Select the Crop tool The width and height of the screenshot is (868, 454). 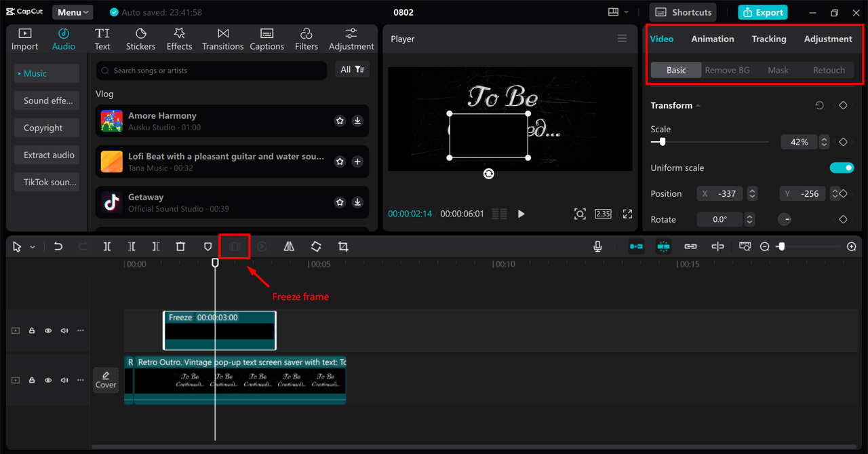pos(343,246)
